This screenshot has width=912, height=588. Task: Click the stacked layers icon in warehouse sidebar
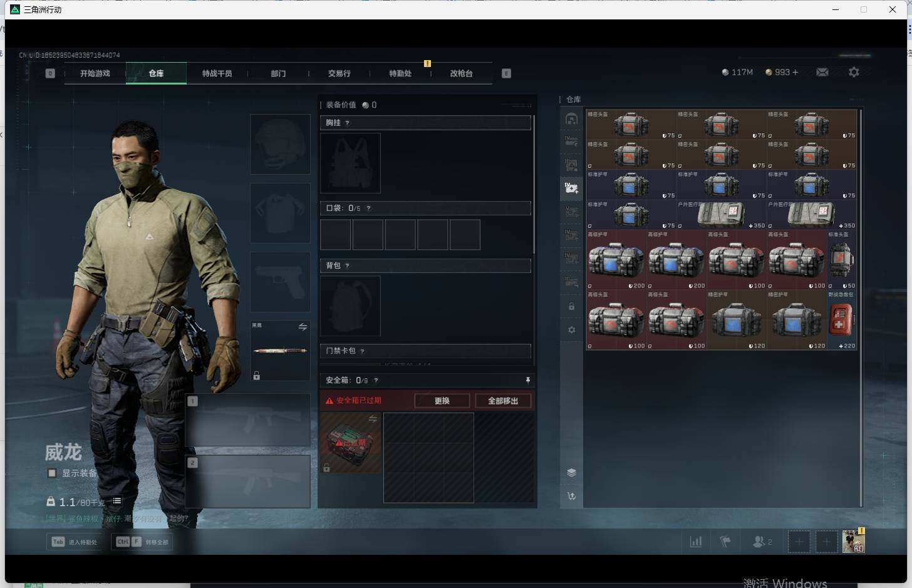point(571,473)
